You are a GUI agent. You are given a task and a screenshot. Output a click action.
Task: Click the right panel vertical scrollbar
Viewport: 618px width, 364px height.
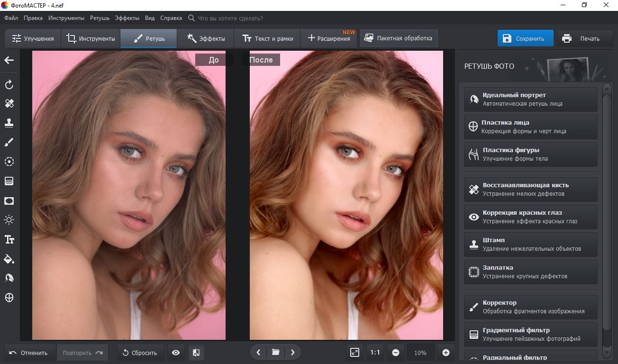click(x=607, y=209)
